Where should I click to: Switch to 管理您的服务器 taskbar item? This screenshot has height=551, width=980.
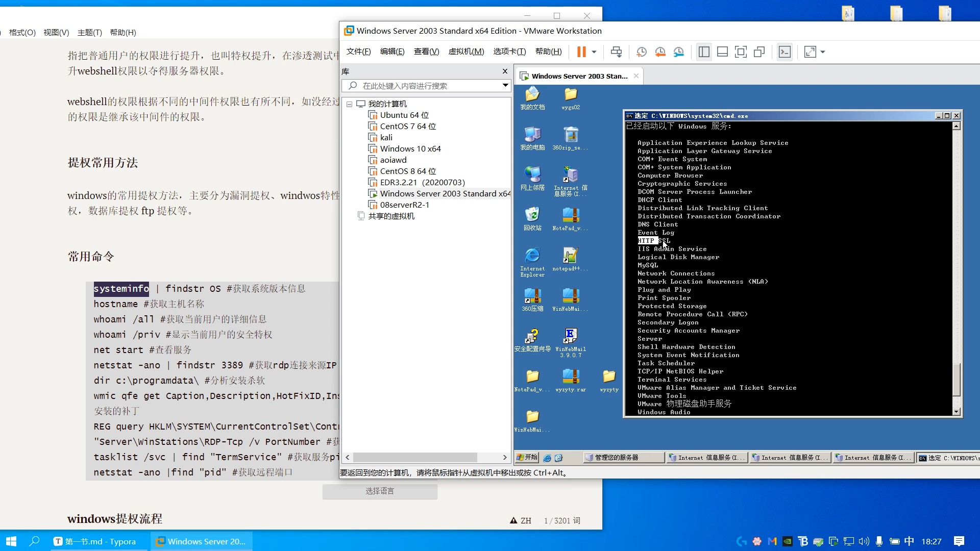(x=623, y=458)
